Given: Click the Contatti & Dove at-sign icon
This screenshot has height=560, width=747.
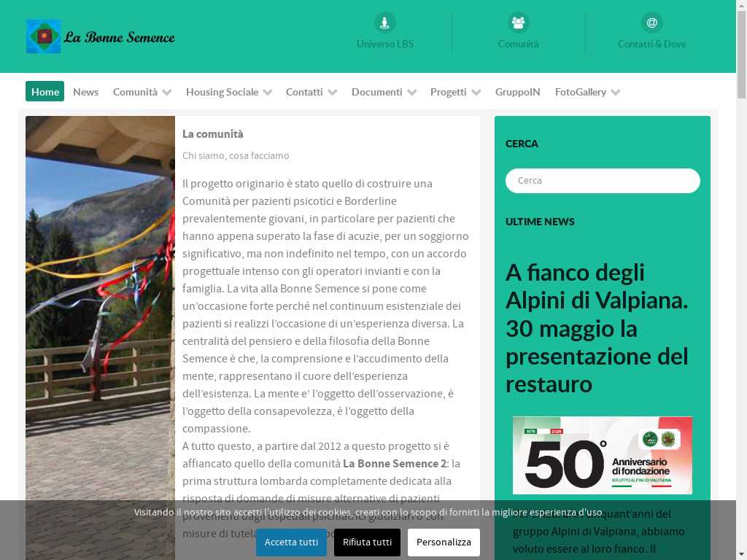Looking at the screenshot, I should click(x=651, y=23).
